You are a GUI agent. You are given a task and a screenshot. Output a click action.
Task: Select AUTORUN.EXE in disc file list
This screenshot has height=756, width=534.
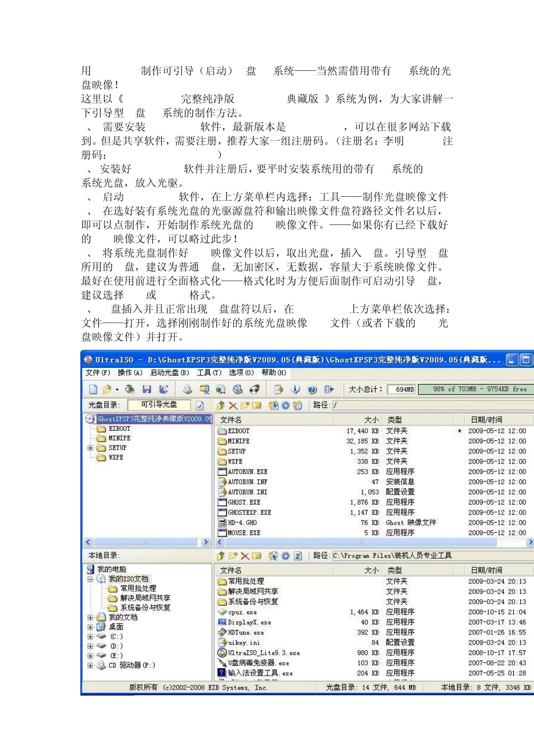247,471
